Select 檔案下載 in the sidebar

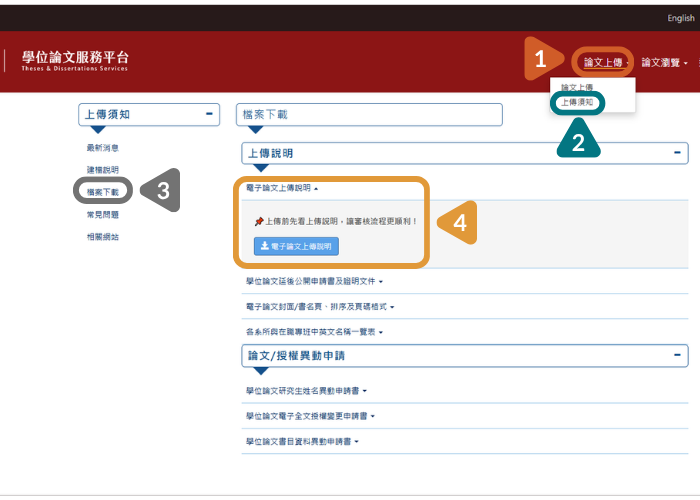point(103,192)
